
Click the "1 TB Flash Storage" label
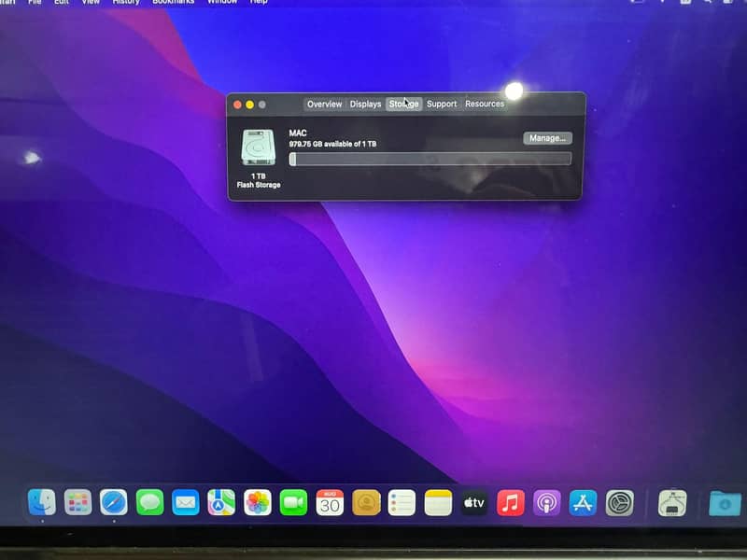[259, 180]
